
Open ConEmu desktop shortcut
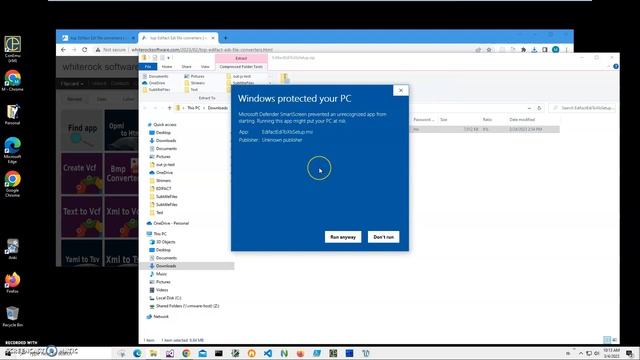tap(13, 49)
